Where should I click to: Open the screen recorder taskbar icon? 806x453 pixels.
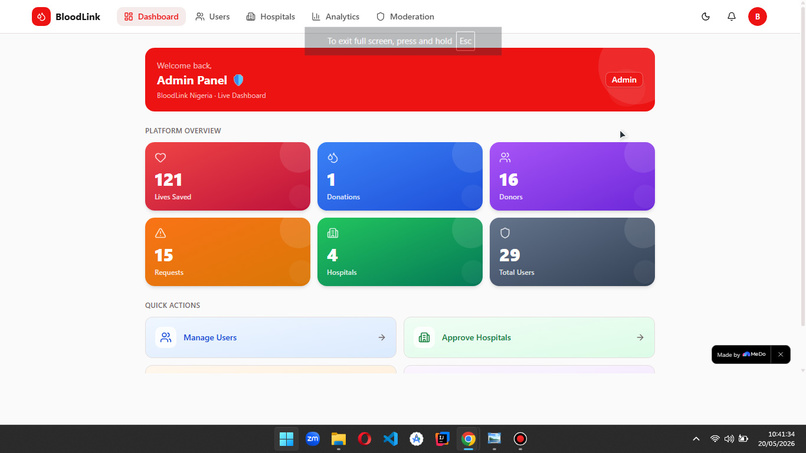pyautogui.click(x=520, y=439)
